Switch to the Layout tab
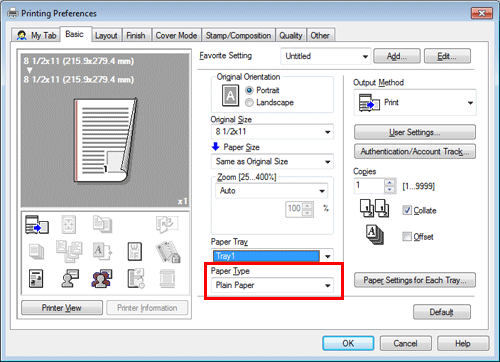Image resolution: width=500 pixels, height=362 pixels. pos(106,35)
